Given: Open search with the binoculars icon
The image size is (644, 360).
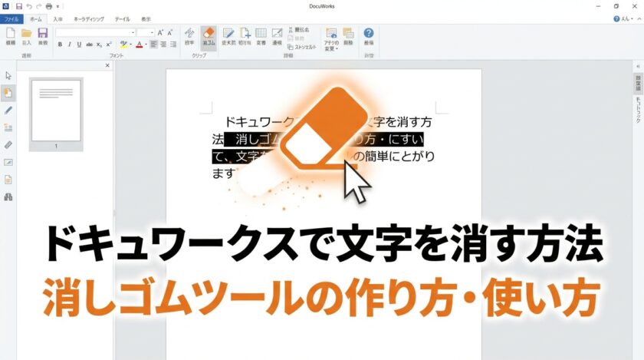Looking at the screenshot, I should pos(8,197).
